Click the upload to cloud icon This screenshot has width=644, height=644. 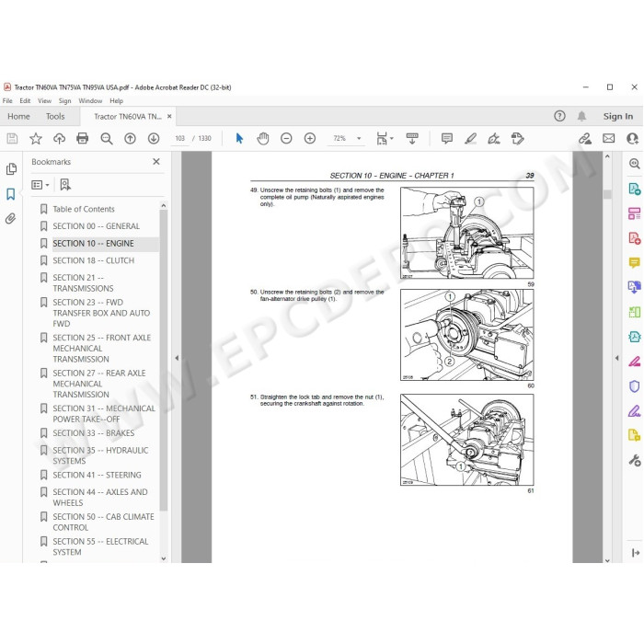point(59,138)
